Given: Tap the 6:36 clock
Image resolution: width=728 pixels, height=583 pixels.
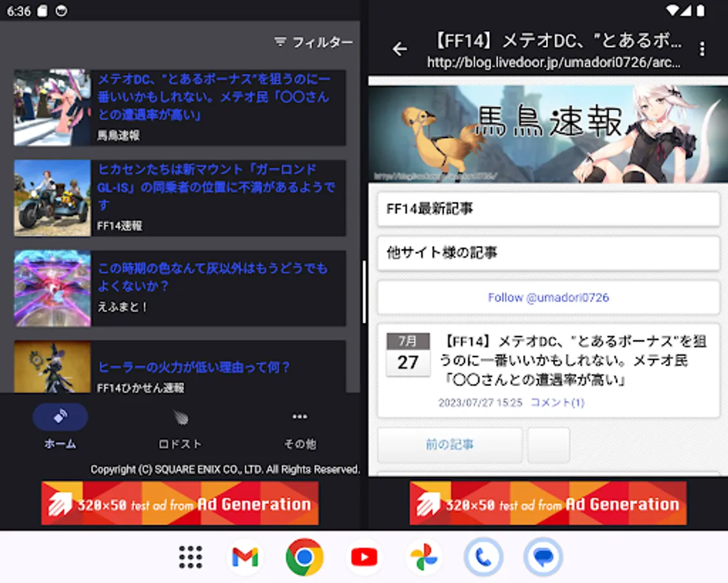Looking at the screenshot, I should 19,11.
